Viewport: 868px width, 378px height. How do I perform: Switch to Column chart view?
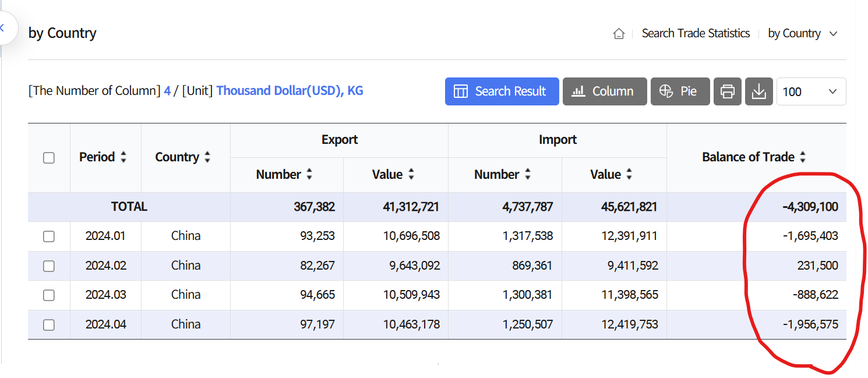605,91
